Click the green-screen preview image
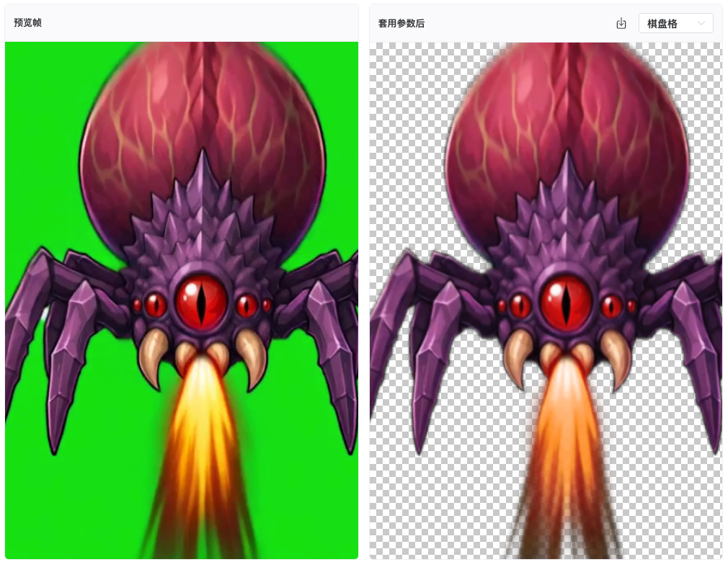The width and height of the screenshot is (728, 562). [x=182, y=300]
